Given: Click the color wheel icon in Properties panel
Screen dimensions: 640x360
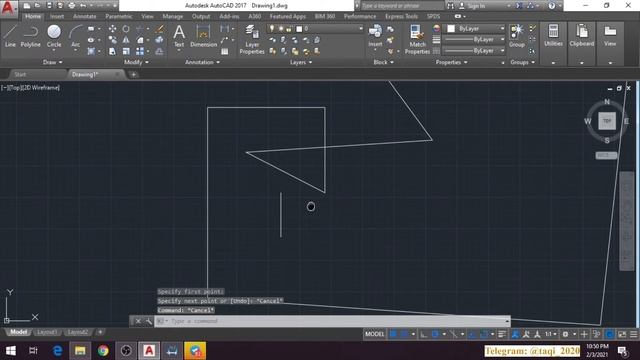Looking at the screenshot, I should (437, 29).
